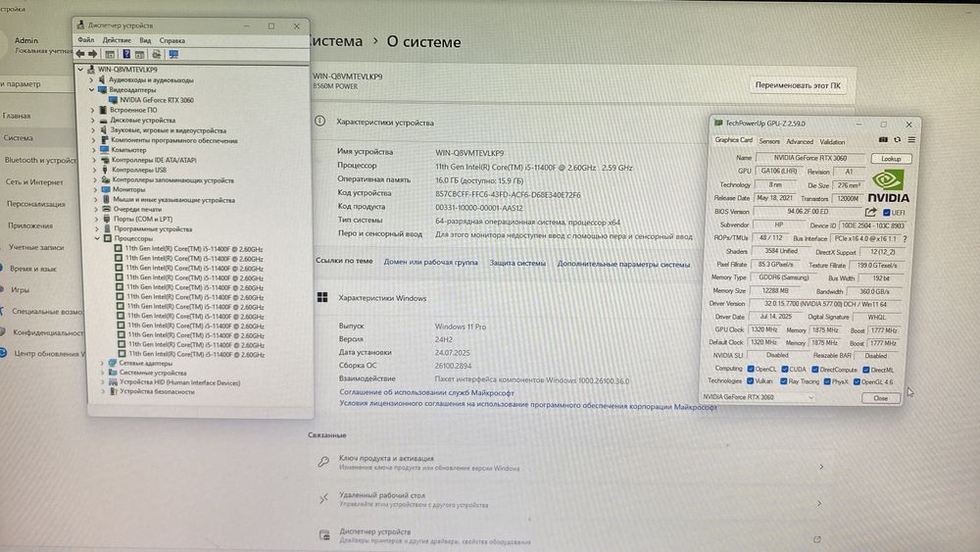Collapse the Видеоадаптеры tree node
980x552 pixels.
(x=91, y=90)
